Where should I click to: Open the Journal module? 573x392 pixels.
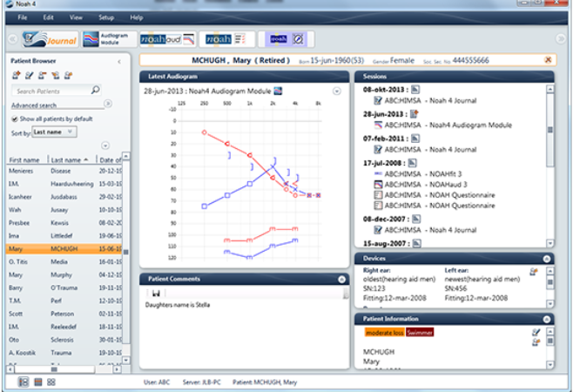pos(50,38)
